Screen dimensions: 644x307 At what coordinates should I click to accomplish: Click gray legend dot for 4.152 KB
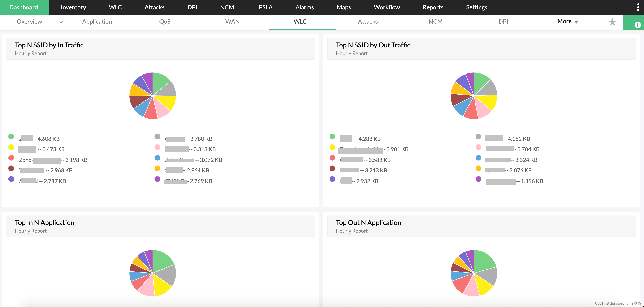[x=479, y=137]
